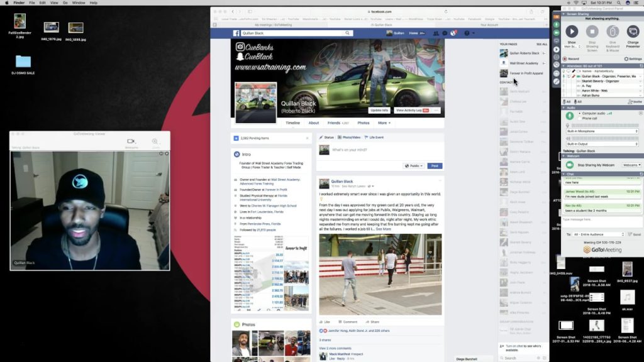Select attendee Scarlett Beverly - Organizer

click(x=601, y=81)
